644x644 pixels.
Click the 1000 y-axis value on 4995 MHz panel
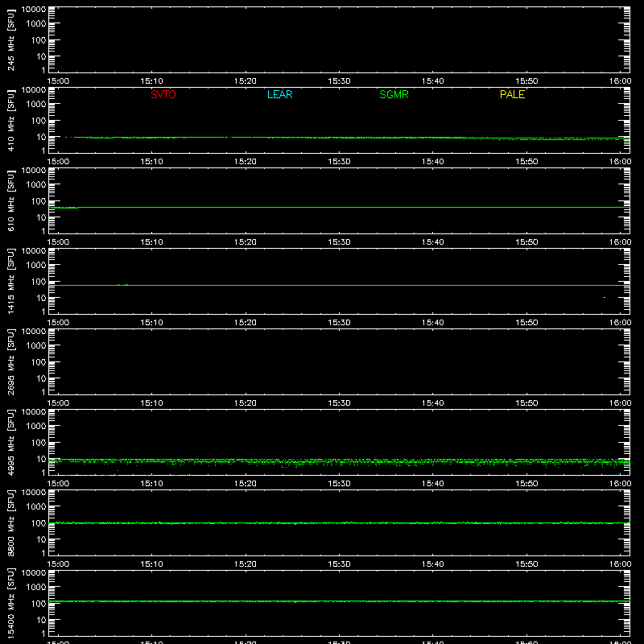coord(36,426)
